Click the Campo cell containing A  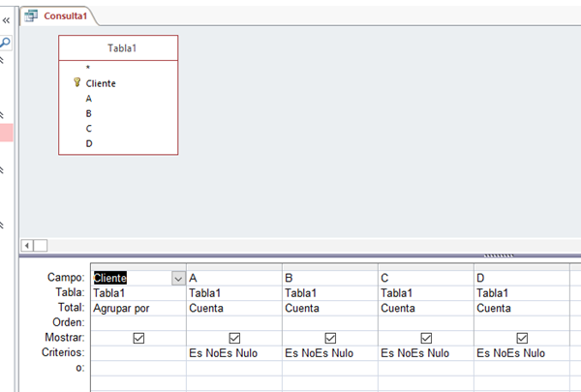[234, 278]
